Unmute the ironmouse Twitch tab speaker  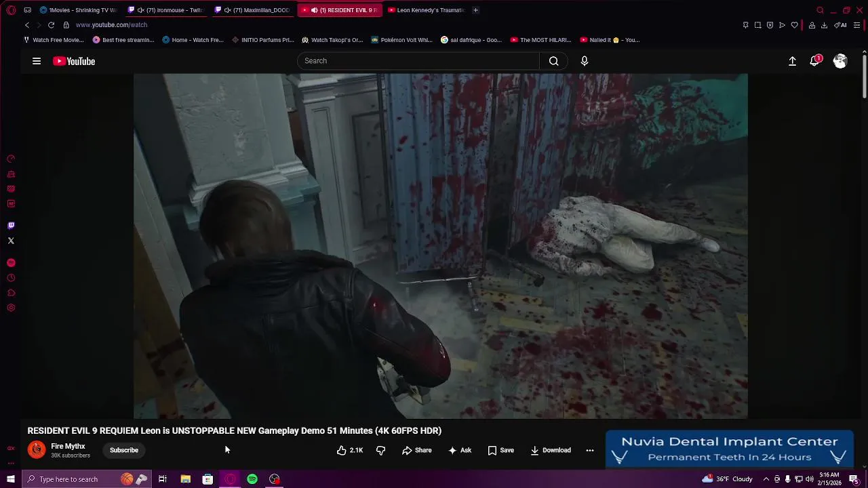140,10
